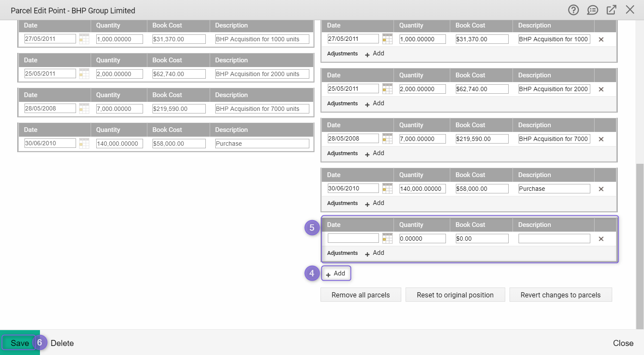Remove the 1,000.00000 quantity parcel with X
This screenshot has width=644, height=355.
click(x=601, y=40)
